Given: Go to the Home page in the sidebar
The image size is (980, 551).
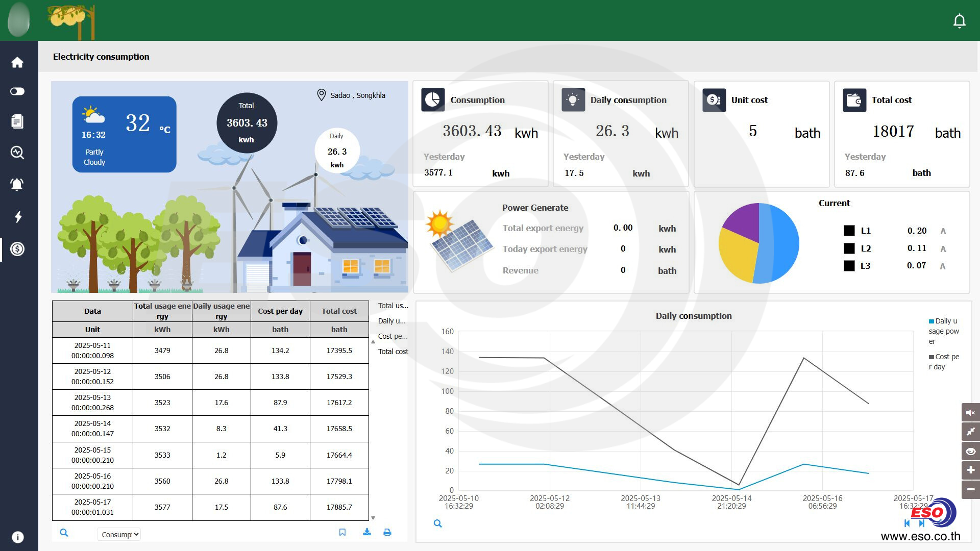Looking at the screenshot, I should point(17,62).
